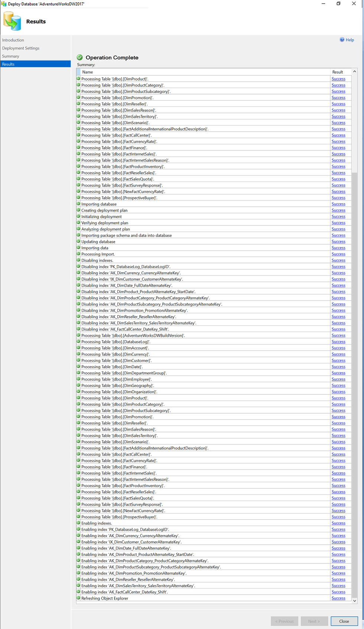The image size is (364, 629).
Task: Click the Operation Complete green check icon
Action: tap(80, 57)
